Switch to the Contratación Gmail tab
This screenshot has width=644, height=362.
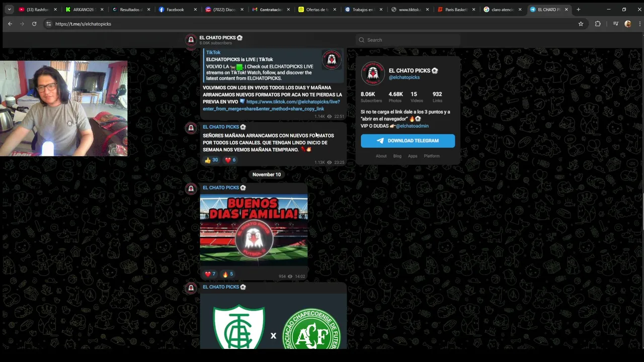271,10
